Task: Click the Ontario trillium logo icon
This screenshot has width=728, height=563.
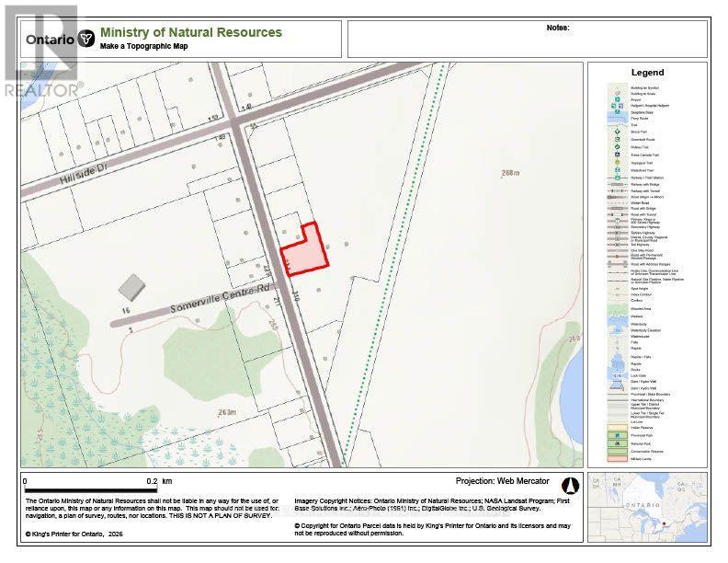Action: (x=85, y=39)
